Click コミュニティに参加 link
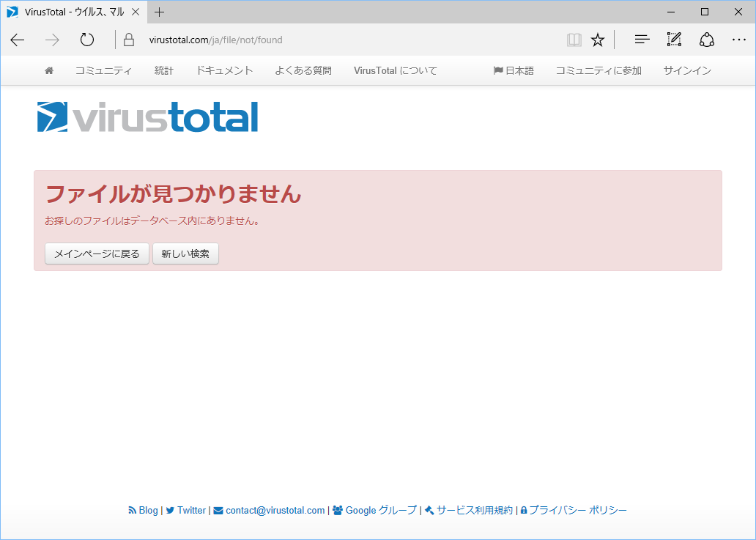This screenshot has height=540, width=756. (598, 71)
